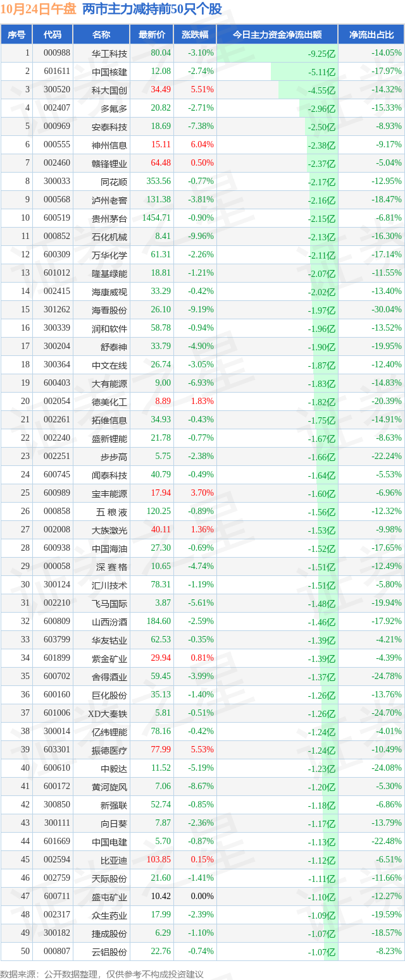Click 安泰科技 change value -7.38%

(x=201, y=126)
